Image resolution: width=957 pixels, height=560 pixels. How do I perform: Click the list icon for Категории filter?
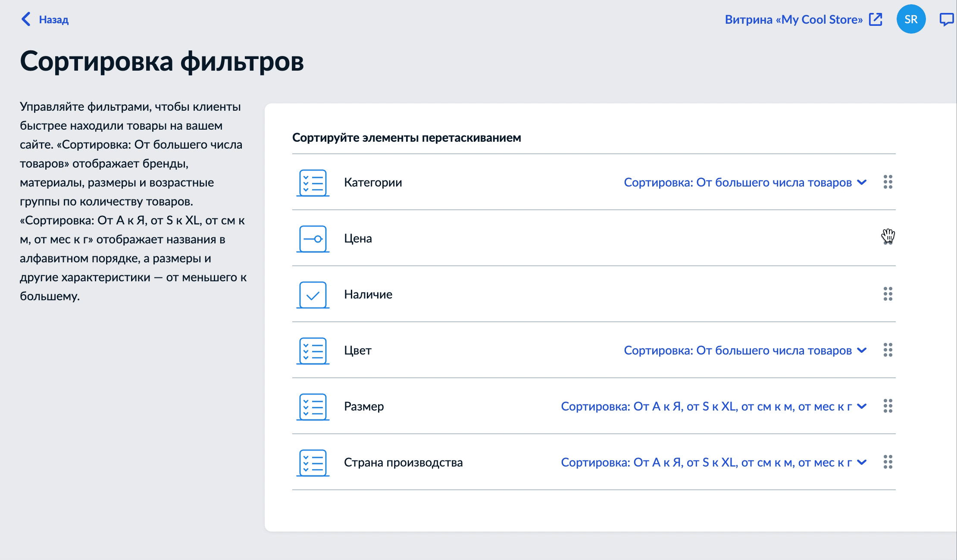pos(313,183)
